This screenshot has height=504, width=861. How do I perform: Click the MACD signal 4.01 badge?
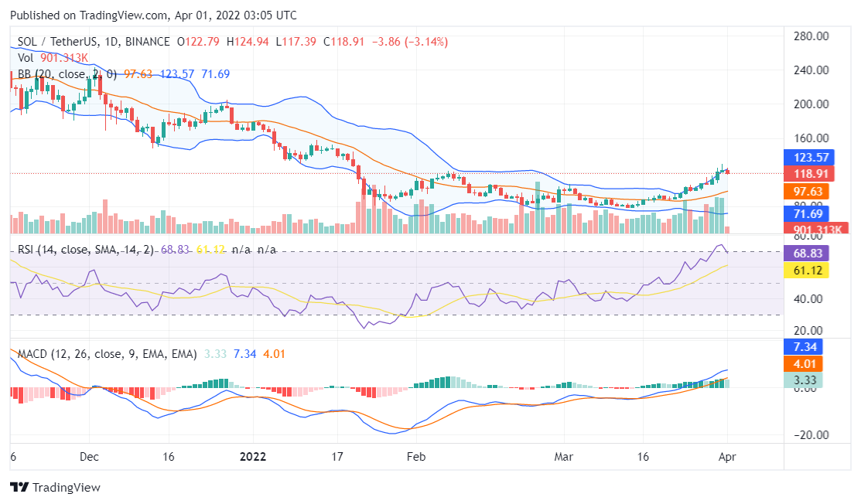click(x=805, y=364)
